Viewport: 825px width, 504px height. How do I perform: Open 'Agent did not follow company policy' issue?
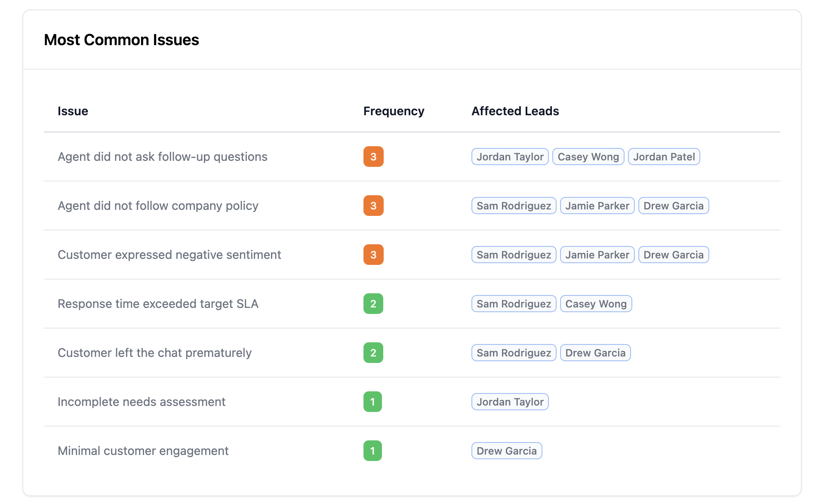click(x=158, y=206)
